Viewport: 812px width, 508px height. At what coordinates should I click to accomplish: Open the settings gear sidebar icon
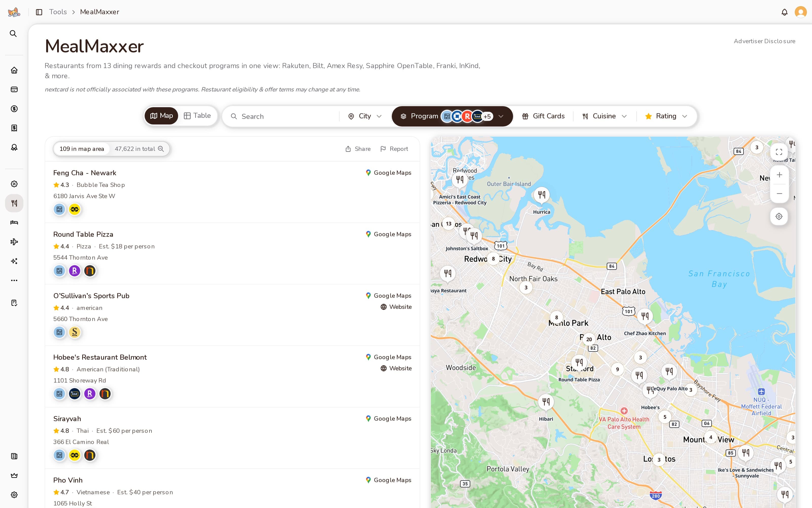(x=14, y=495)
